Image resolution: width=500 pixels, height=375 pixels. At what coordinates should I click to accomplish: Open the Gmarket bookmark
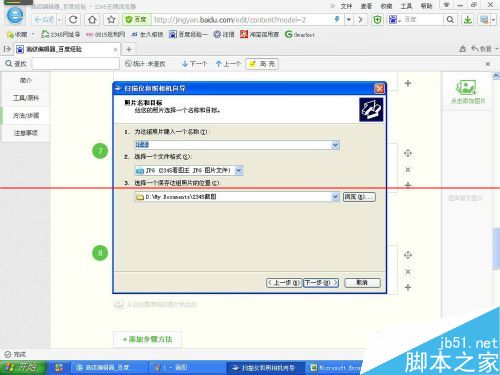tap(299, 34)
